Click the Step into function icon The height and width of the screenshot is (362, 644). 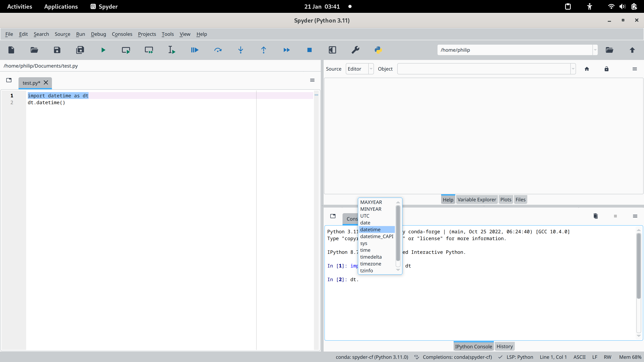tap(241, 50)
